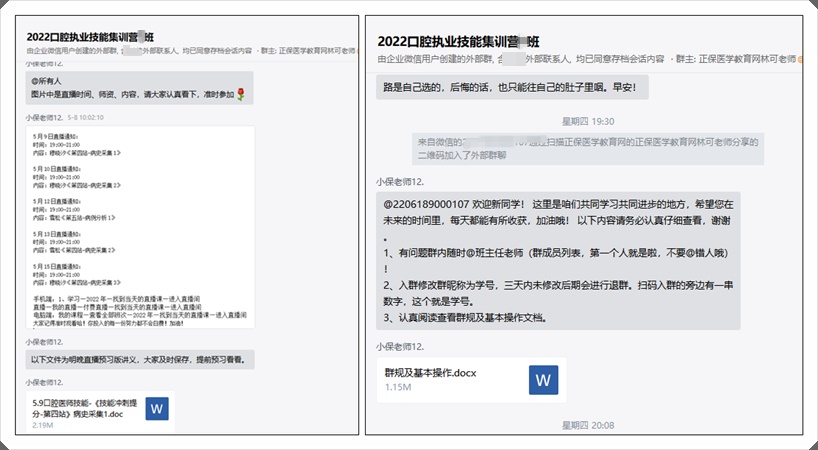818x450 pixels.
Task: Click Word icon of 群规及基本操作.docx
Action: tap(543, 380)
